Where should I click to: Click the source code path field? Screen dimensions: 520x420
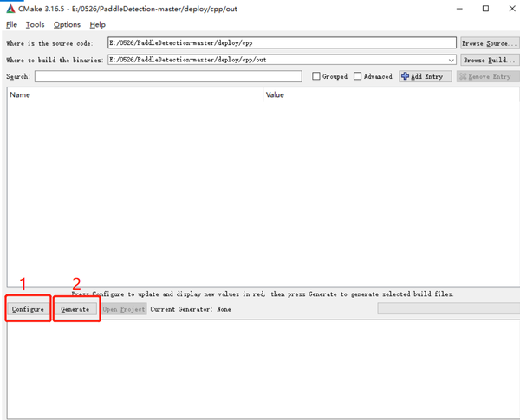282,43
